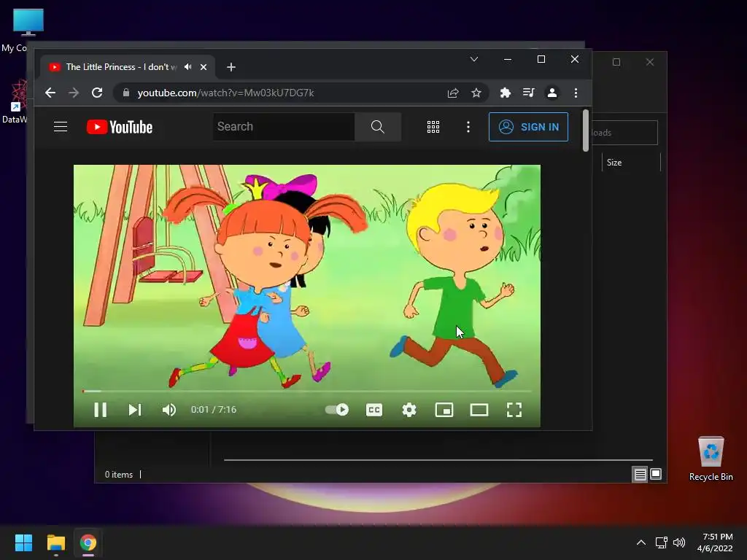This screenshot has width=747, height=560.
Task: Turn on closed captions
Action: tap(374, 410)
